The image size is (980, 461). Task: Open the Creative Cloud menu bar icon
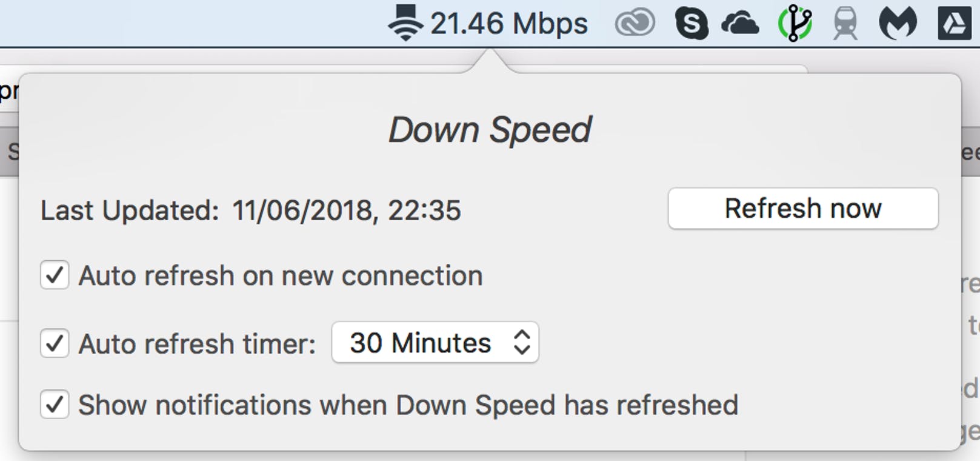(635, 24)
